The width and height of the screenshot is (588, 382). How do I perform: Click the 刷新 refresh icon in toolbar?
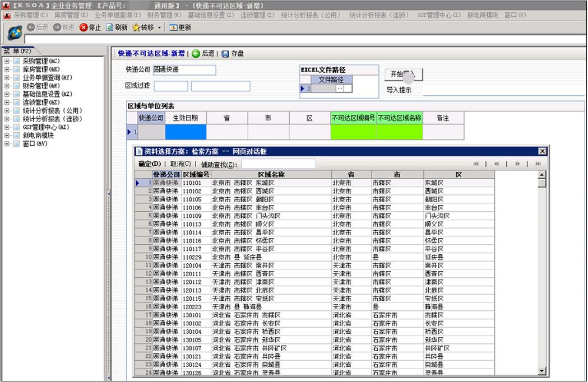point(110,27)
